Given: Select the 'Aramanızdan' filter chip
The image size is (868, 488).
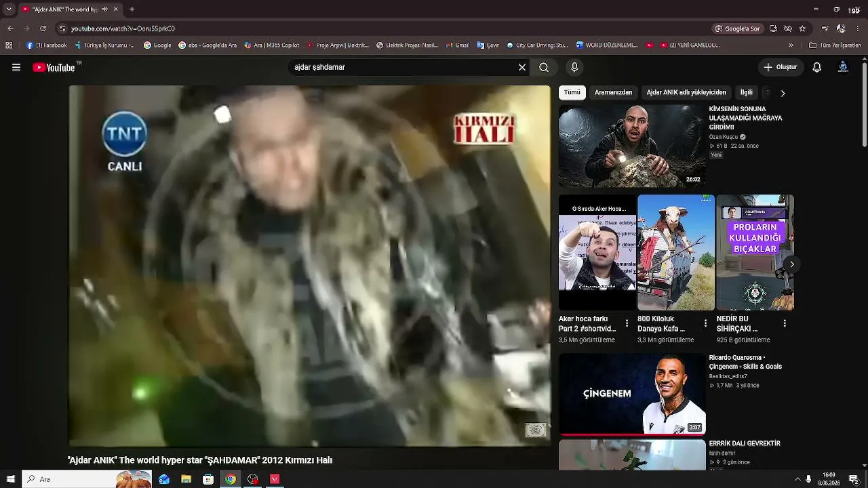Looking at the screenshot, I should tap(613, 92).
